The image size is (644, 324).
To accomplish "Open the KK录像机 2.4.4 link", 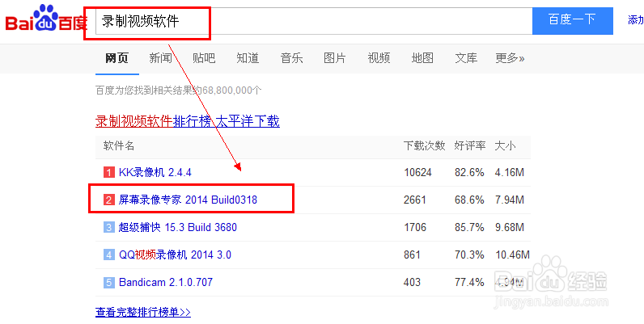I will [x=155, y=172].
